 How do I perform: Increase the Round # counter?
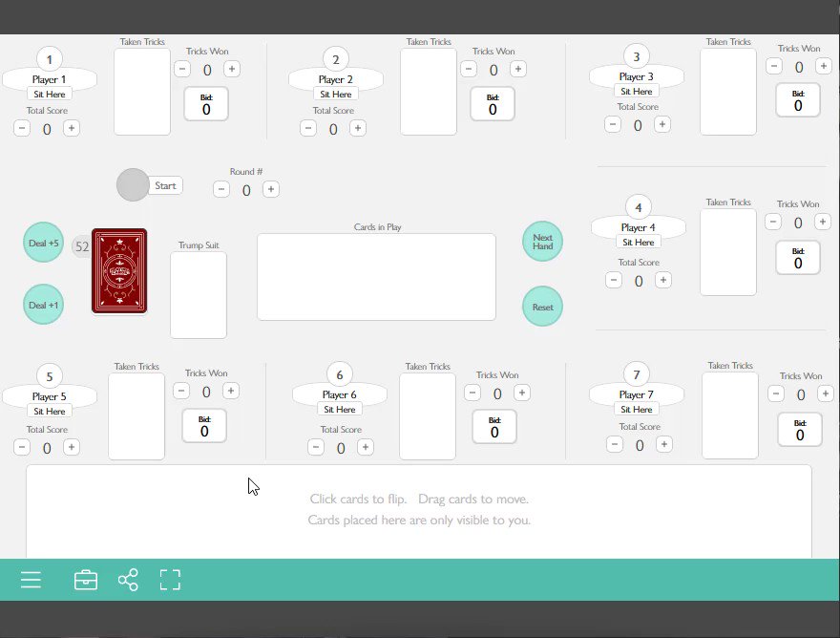point(271,189)
